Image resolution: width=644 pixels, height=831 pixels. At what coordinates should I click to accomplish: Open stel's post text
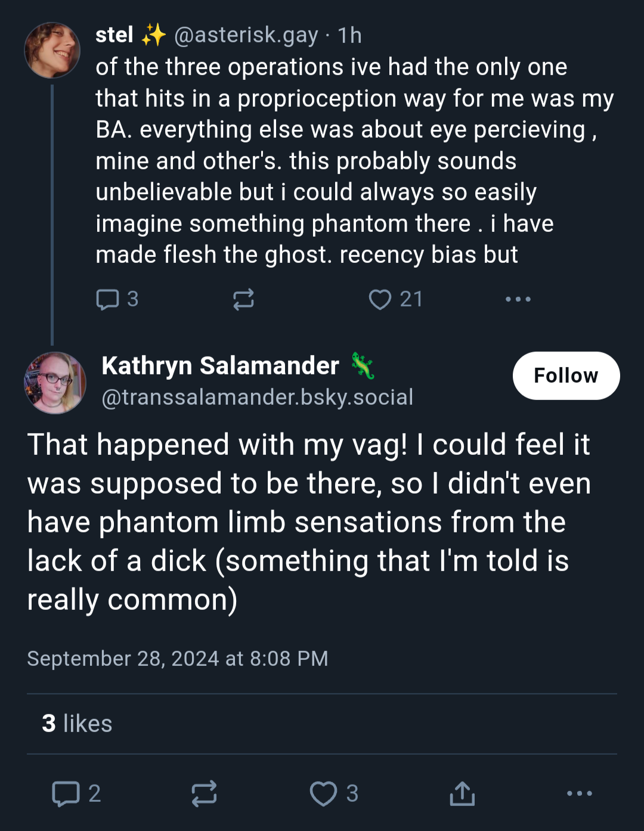point(355,161)
